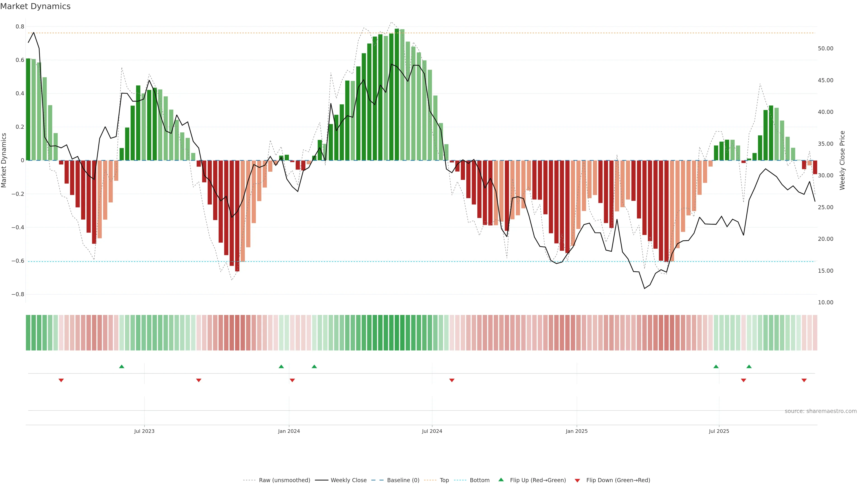Viewport: 868px width, 488px height.
Task: Click the earliest red flip-down marker on the timeline
Action: point(61,380)
